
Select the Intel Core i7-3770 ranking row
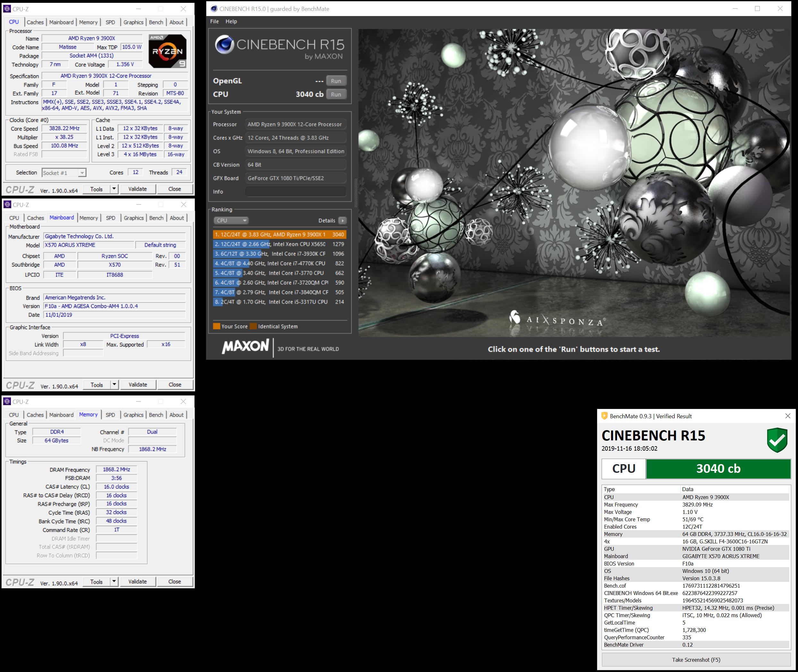pos(279,273)
